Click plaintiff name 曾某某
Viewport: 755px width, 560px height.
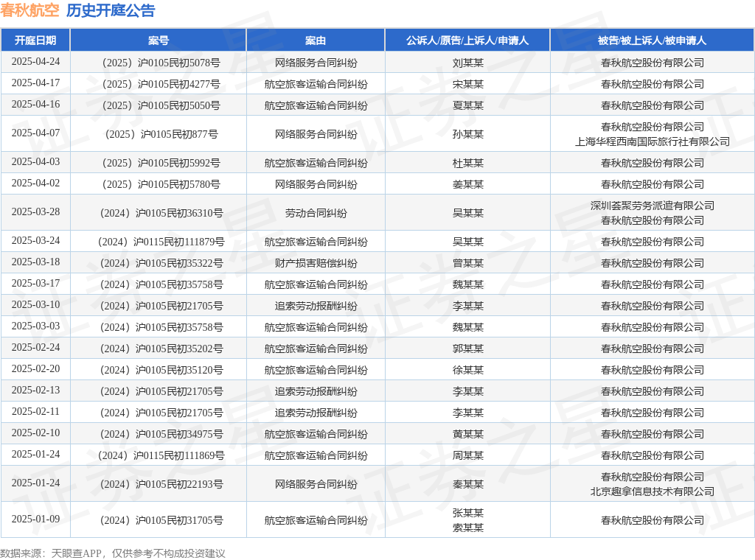click(x=467, y=263)
